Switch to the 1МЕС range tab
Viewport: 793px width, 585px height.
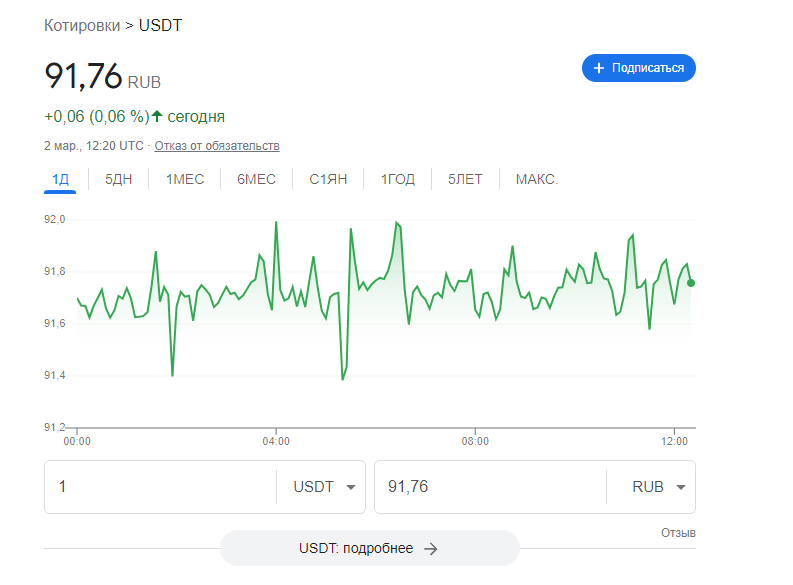point(185,179)
